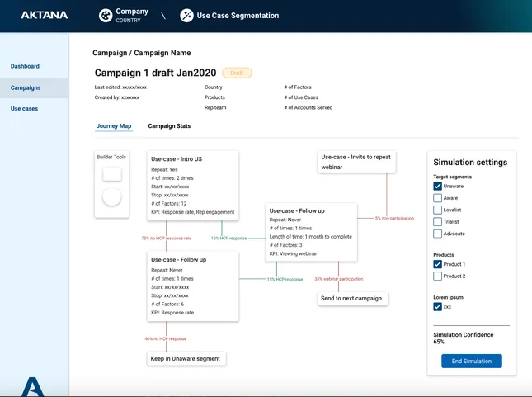Click the Use Case Segmentation wand icon

coord(186,16)
